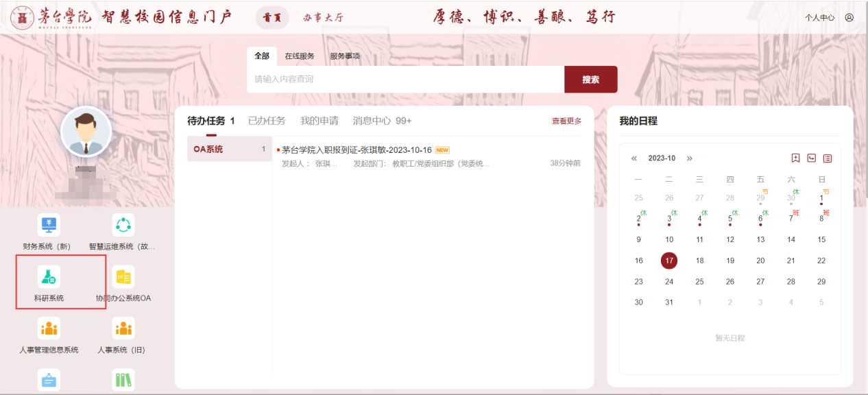Select the 在线服务 search tab

(300, 56)
